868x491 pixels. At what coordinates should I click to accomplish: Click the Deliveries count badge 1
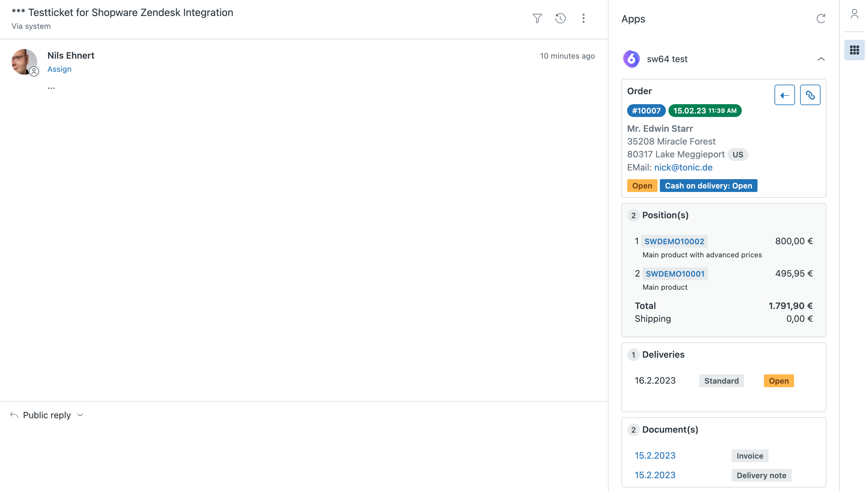tap(633, 355)
